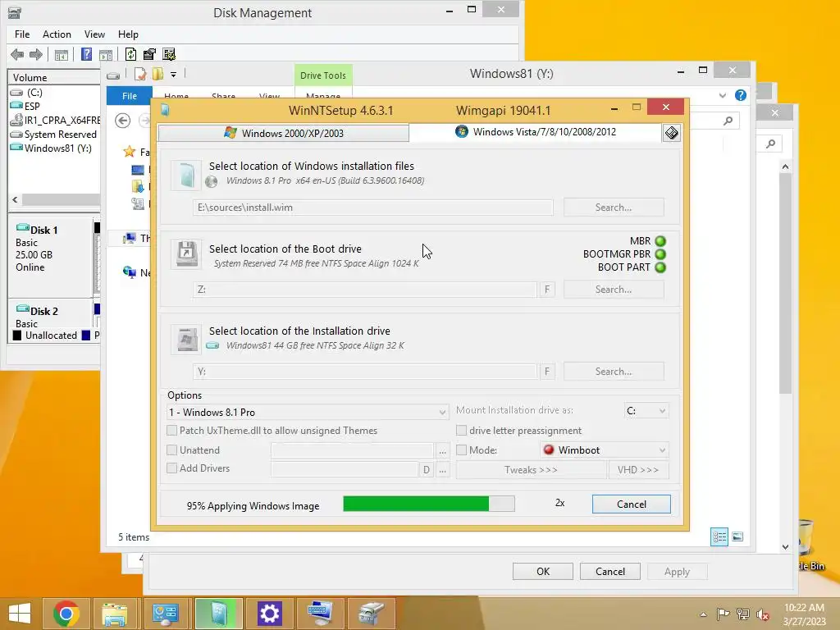Screen dimensions: 840x630
Task: Open the Help menu in Disk Management
Action: pos(128,34)
